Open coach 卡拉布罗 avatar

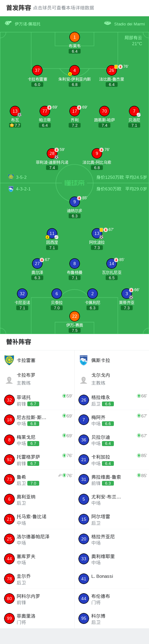(9, 380)
